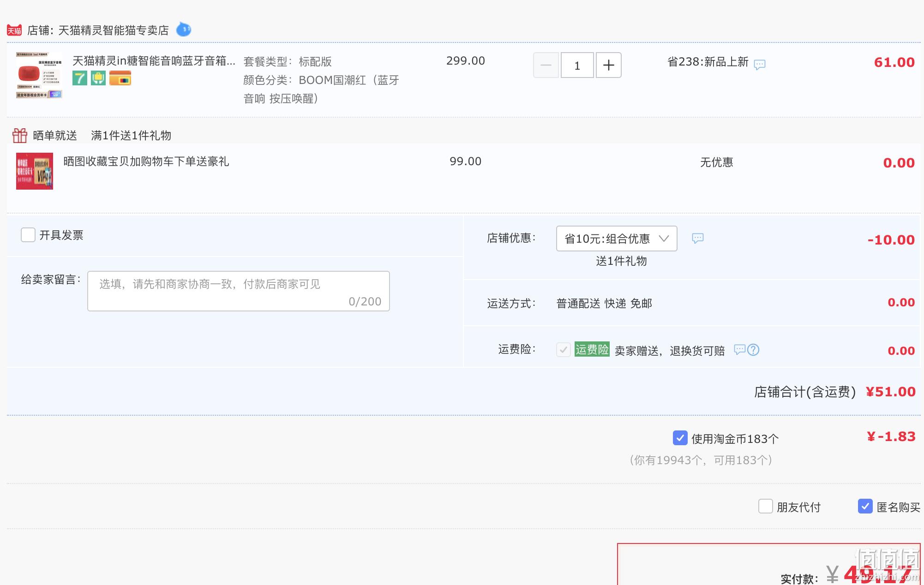Enable 朋友代付 friend pay checkbox

tap(766, 506)
